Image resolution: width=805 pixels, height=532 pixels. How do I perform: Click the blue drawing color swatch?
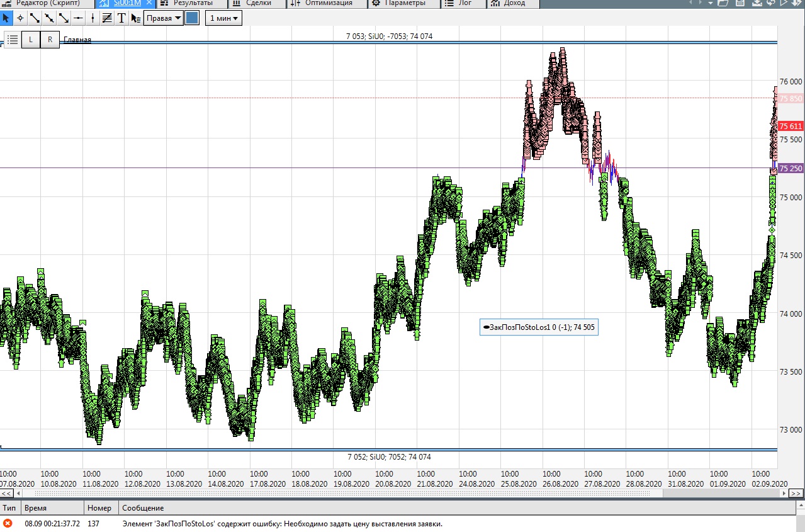pyautogui.click(x=193, y=18)
